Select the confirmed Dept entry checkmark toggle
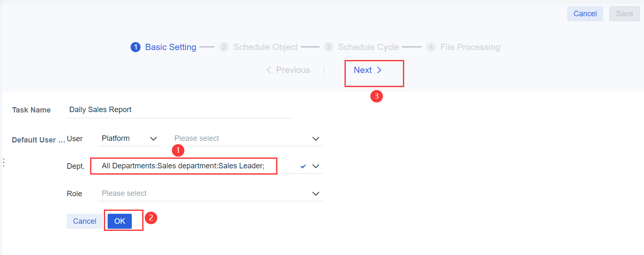Image resolution: width=644 pixels, height=255 pixels. coord(303,165)
